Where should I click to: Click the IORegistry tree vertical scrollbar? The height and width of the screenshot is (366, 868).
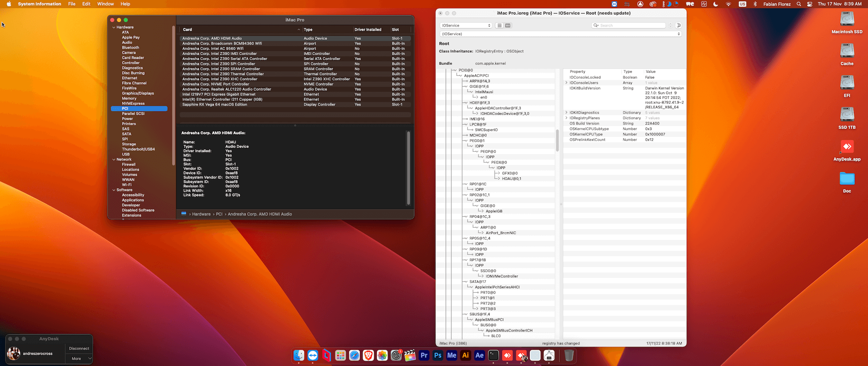tap(557, 140)
